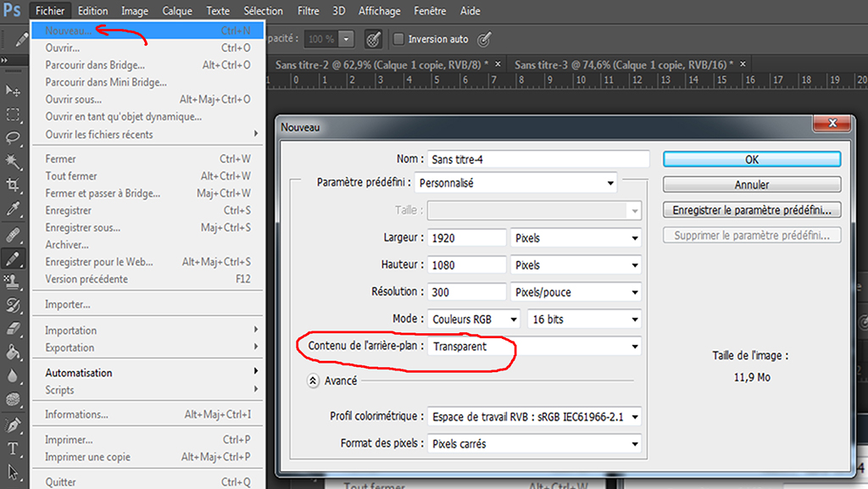868x489 pixels.
Task: Select the Clone Stamp tool
Action: (x=12, y=281)
